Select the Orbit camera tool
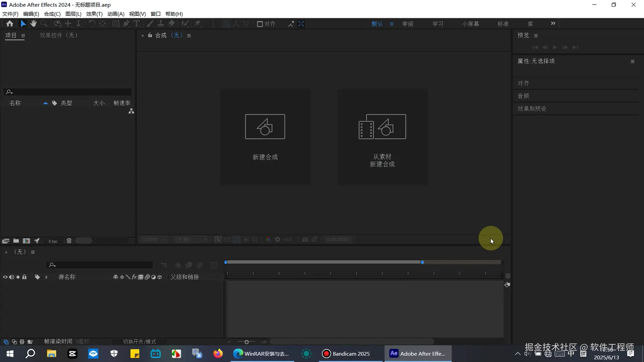Viewport: 644px width, 362px height. (57, 24)
